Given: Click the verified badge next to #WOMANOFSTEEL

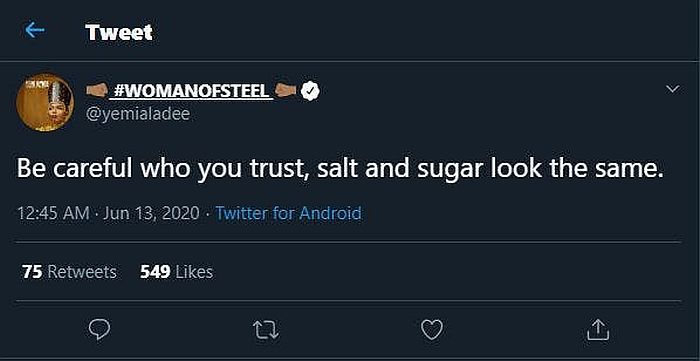Looking at the screenshot, I should click(x=310, y=91).
